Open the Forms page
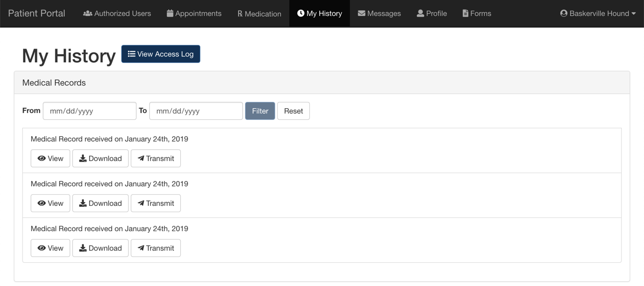 [476, 13]
